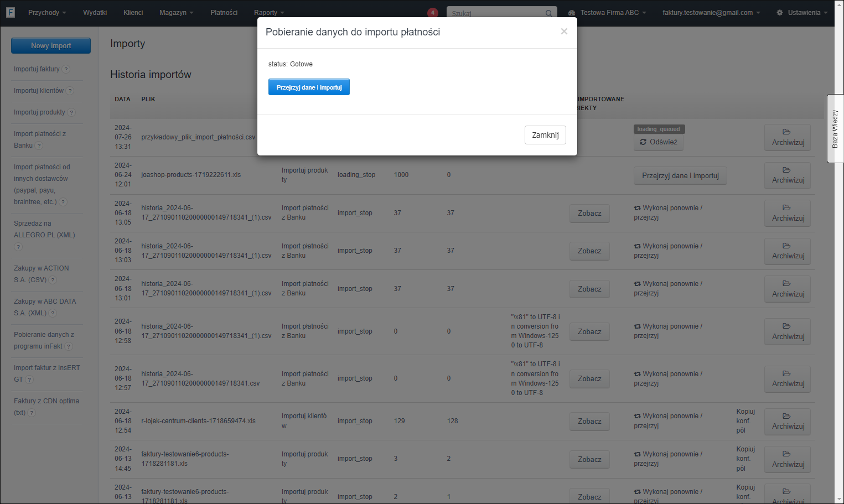This screenshot has width=844, height=504.
Task: Click the Zamknij button in the dialog
Action: pyautogui.click(x=545, y=135)
